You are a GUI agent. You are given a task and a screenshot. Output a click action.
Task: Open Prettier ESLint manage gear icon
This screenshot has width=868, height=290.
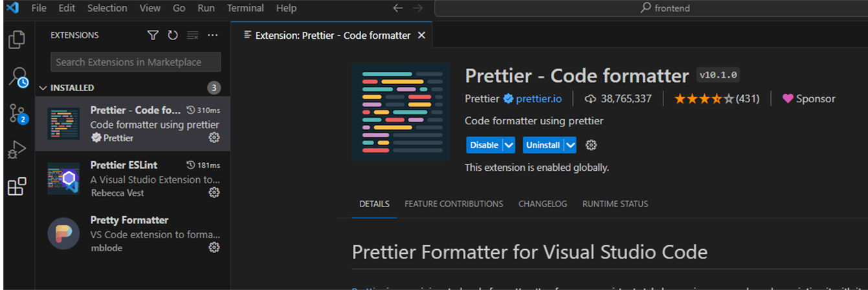coord(214,193)
